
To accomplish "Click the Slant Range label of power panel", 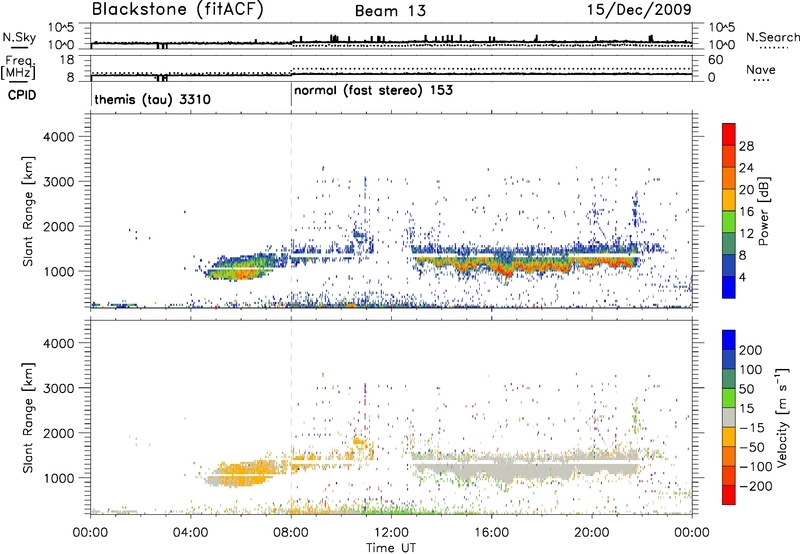I will click(28, 212).
